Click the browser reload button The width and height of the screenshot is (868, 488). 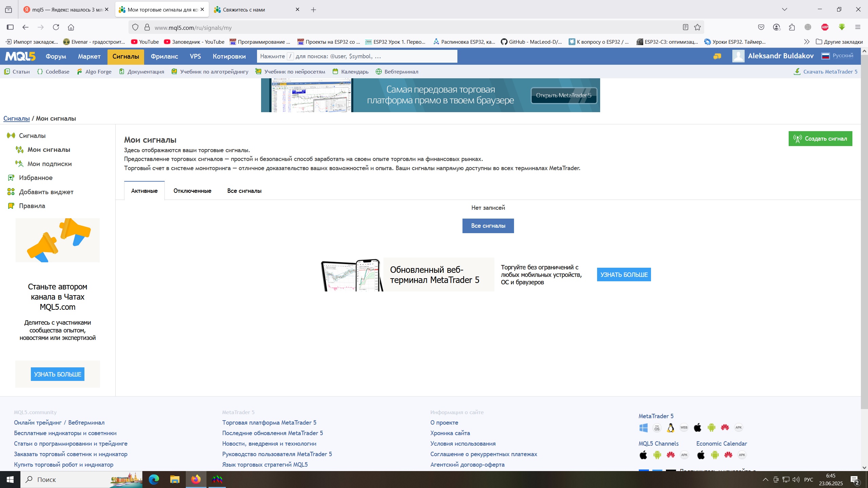click(x=56, y=27)
